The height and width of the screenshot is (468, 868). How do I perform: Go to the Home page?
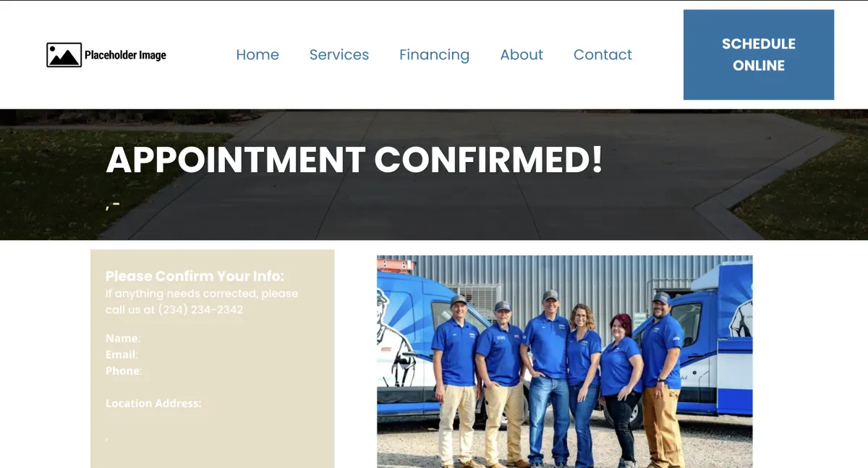point(258,55)
